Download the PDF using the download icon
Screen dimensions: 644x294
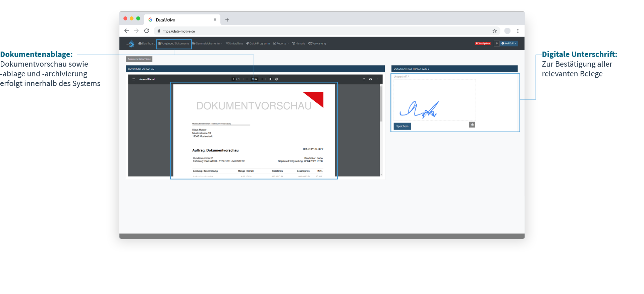(364, 79)
